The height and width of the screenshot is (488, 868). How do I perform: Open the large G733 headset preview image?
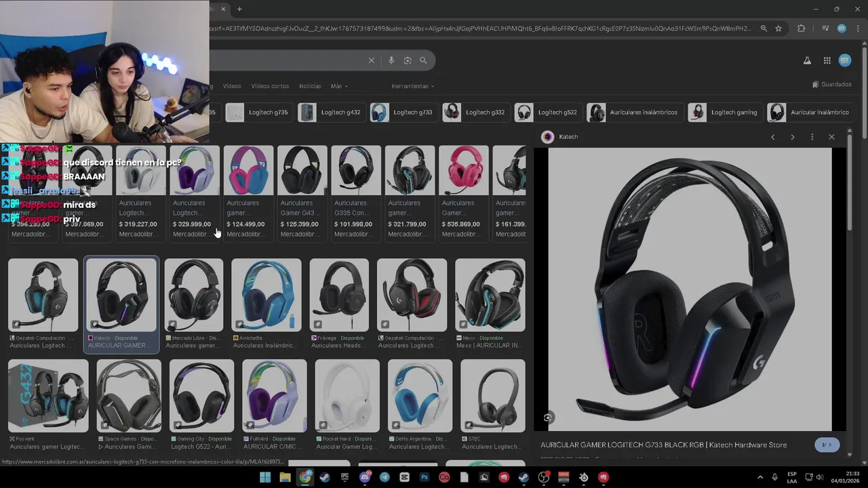click(x=690, y=289)
